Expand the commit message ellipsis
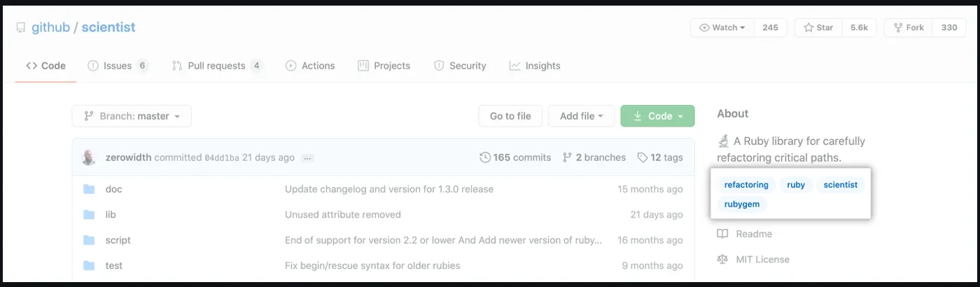980x287 pixels. pyautogui.click(x=308, y=158)
